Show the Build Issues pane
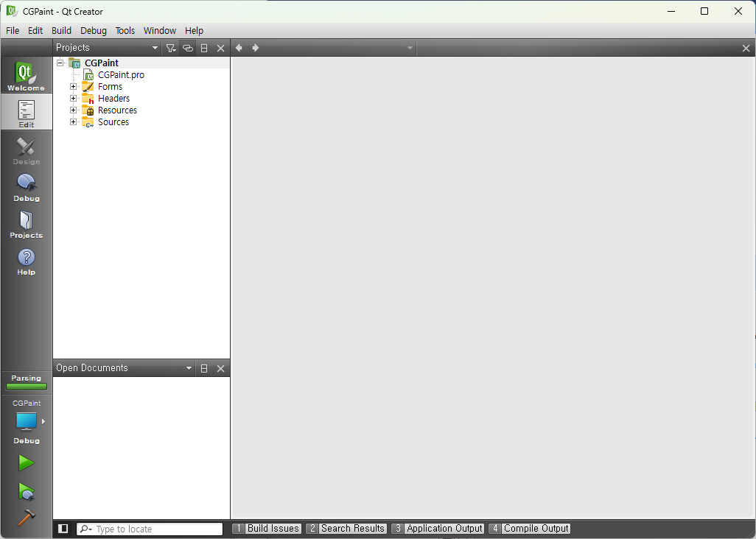Image resolution: width=756 pixels, height=539 pixels. coord(267,529)
